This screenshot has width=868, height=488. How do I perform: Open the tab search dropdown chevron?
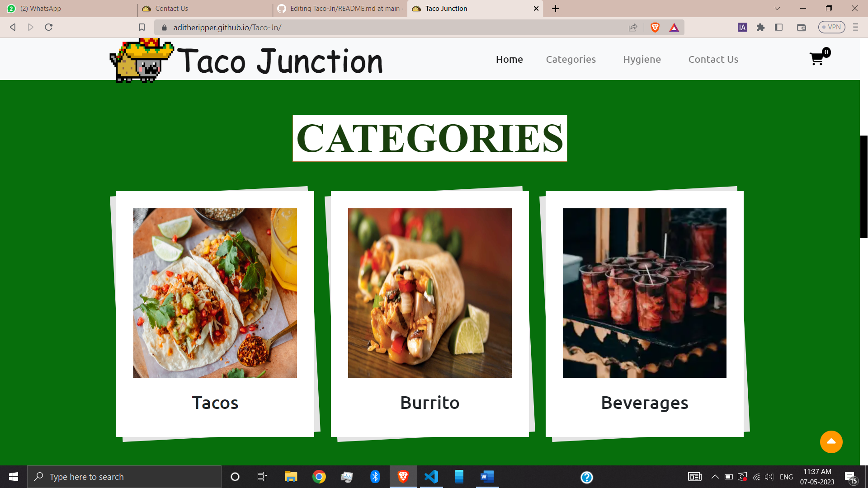(777, 8)
